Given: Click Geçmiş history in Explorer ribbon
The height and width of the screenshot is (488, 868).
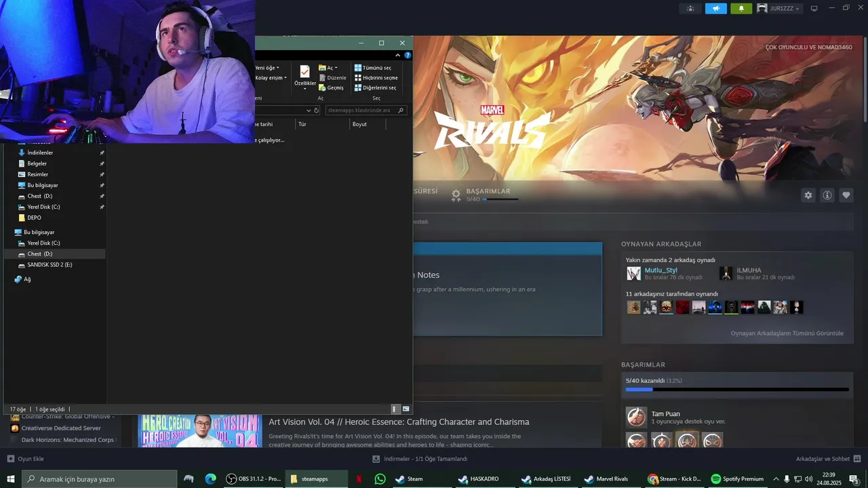Looking at the screenshot, I should point(331,87).
